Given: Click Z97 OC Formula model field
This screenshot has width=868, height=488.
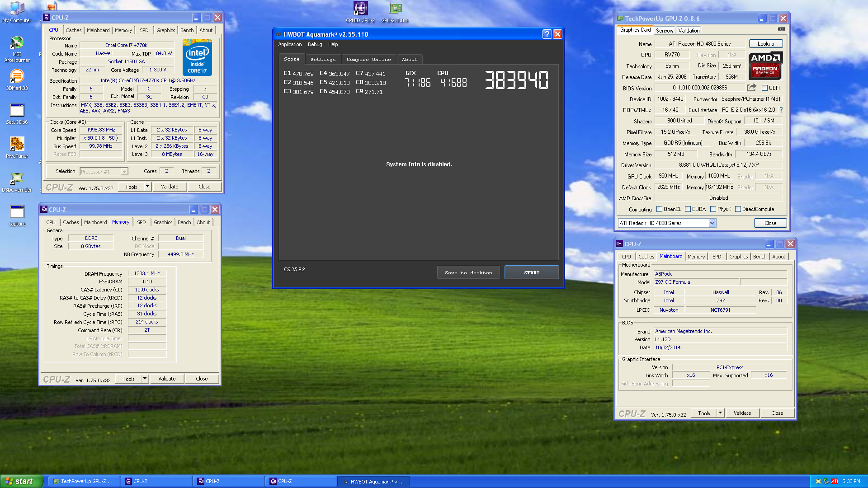Looking at the screenshot, I should point(696,282).
